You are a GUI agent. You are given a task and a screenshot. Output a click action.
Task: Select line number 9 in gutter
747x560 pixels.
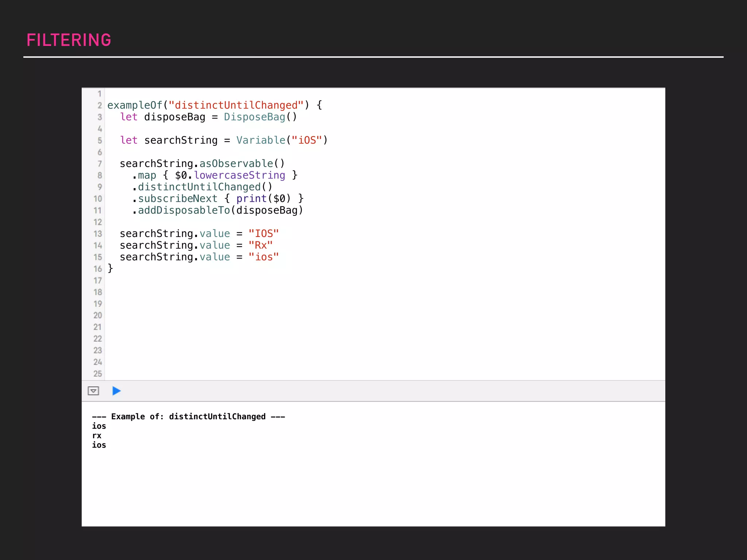tap(99, 187)
